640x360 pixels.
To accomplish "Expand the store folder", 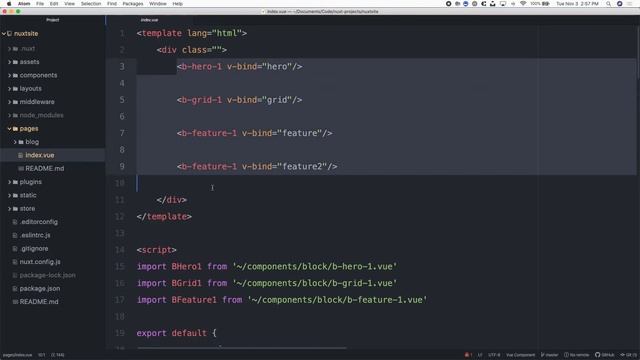I will coord(9,209).
